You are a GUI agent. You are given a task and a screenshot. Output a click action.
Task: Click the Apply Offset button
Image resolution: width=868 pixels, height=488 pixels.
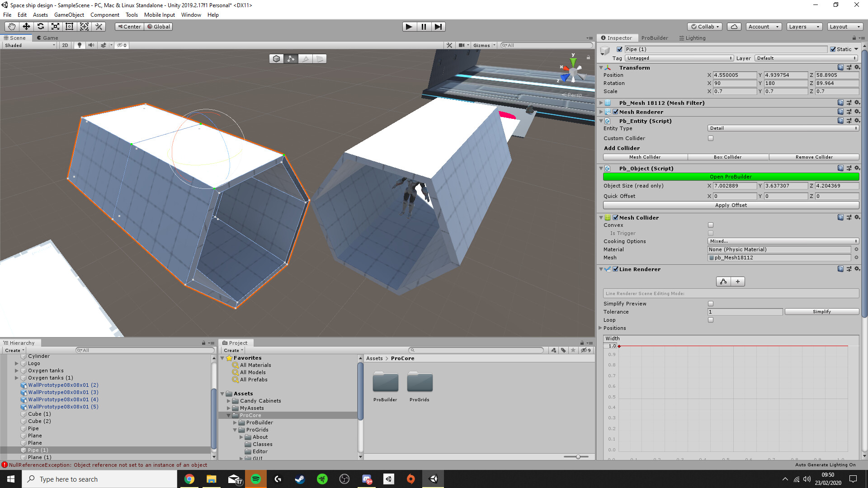click(731, 205)
